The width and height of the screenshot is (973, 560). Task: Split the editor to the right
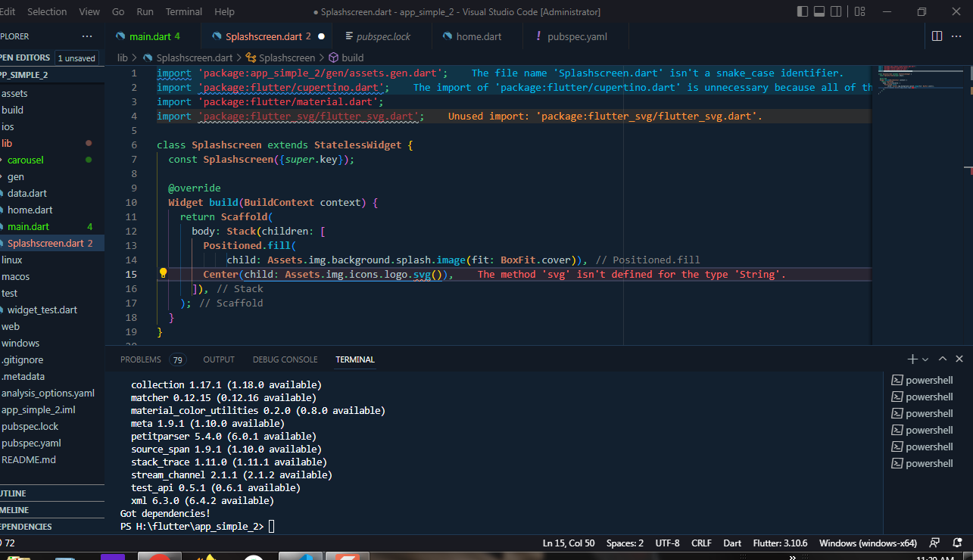click(x=937, y=36)
